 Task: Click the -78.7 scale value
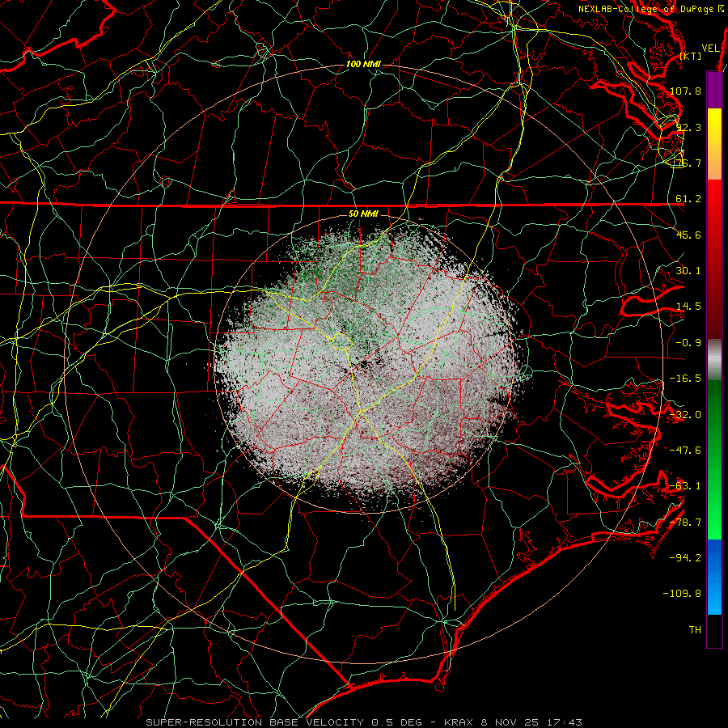pyautogui.click(x=685, y=523)
